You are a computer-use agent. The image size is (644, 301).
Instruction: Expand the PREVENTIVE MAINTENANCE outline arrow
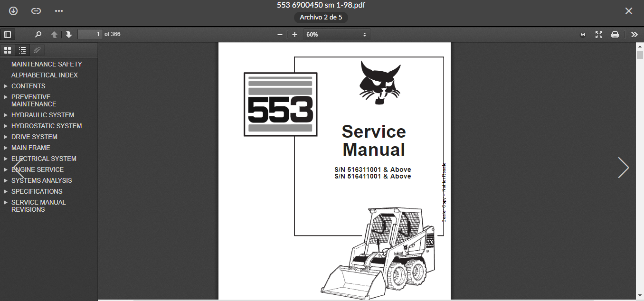6,97
